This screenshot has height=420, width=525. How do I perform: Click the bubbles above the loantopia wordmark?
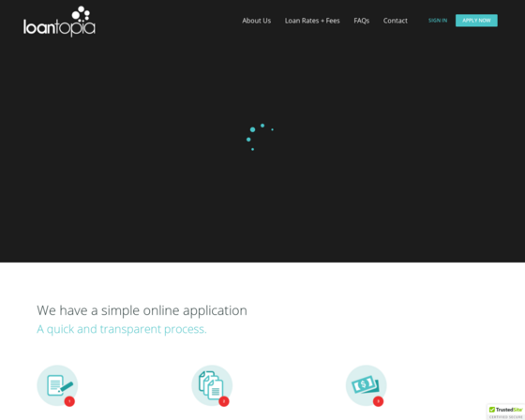tap(81, 14)
